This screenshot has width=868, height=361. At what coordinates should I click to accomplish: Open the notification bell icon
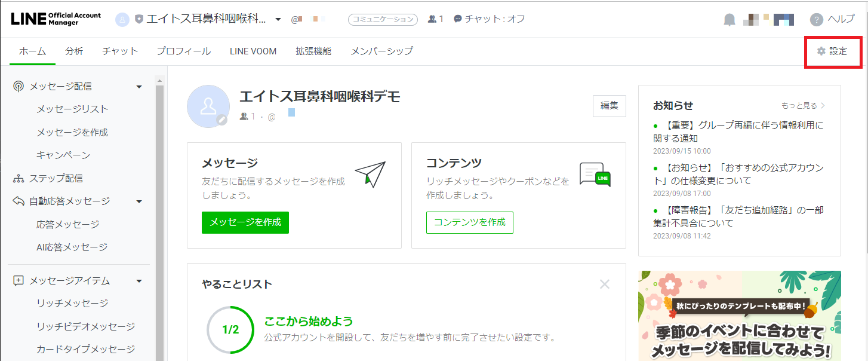[728, 19]
